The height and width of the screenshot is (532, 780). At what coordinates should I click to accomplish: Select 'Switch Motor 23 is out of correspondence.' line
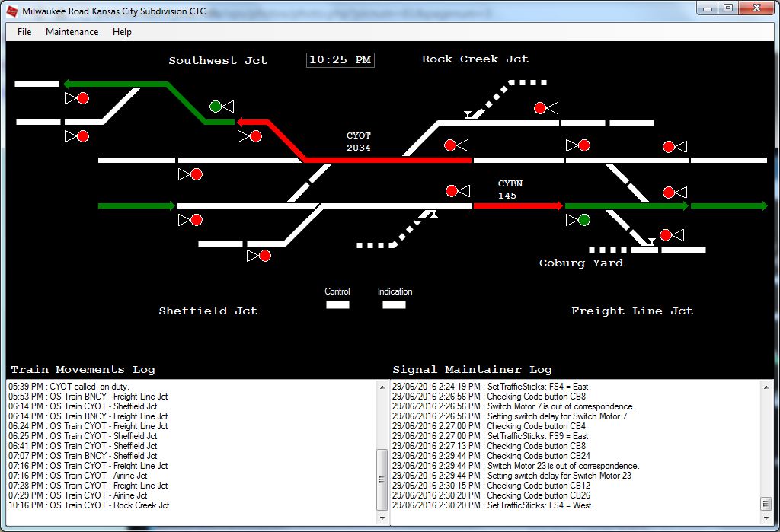tap(516, 465)
